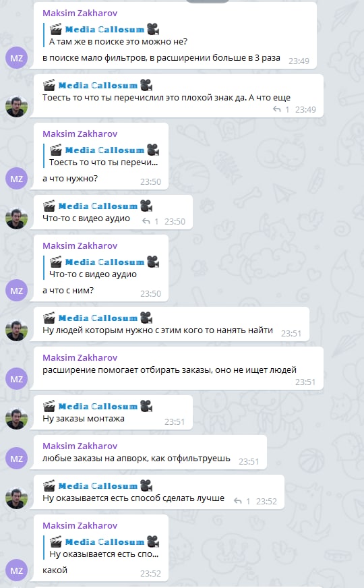
Task: Click the Maksim Zakharov name above 'расширение помогает отбирать заказы'
Action: click(80, 357)
